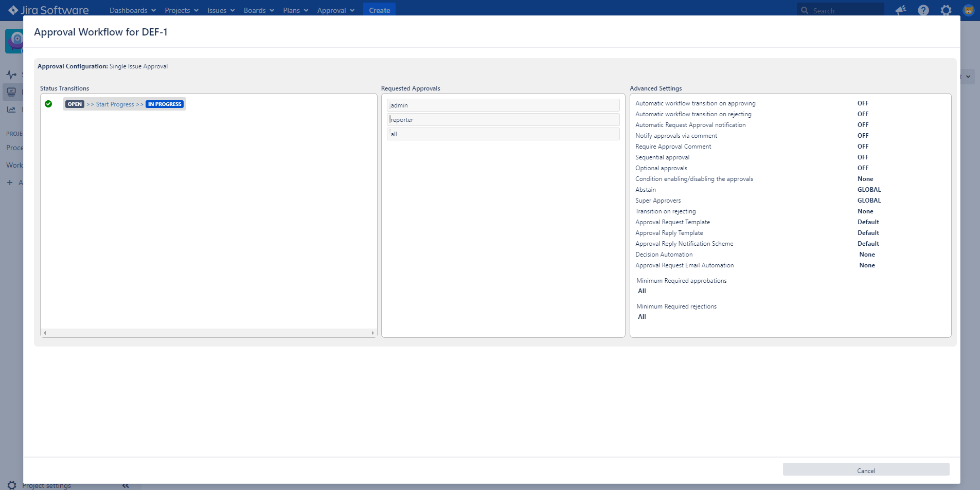Click the sidebar plus add icon
This screenshot has width=980, height=490.
(10, 183)
